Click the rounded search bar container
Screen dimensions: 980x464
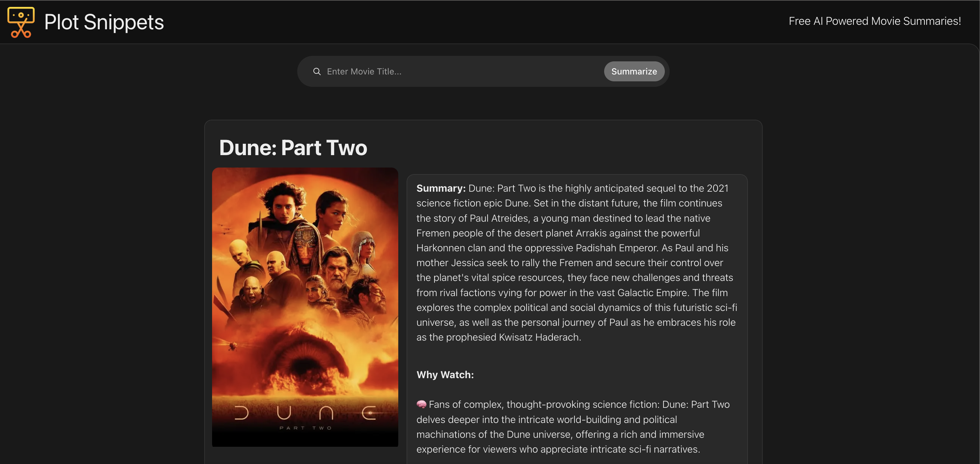click(x=483, y=71)
